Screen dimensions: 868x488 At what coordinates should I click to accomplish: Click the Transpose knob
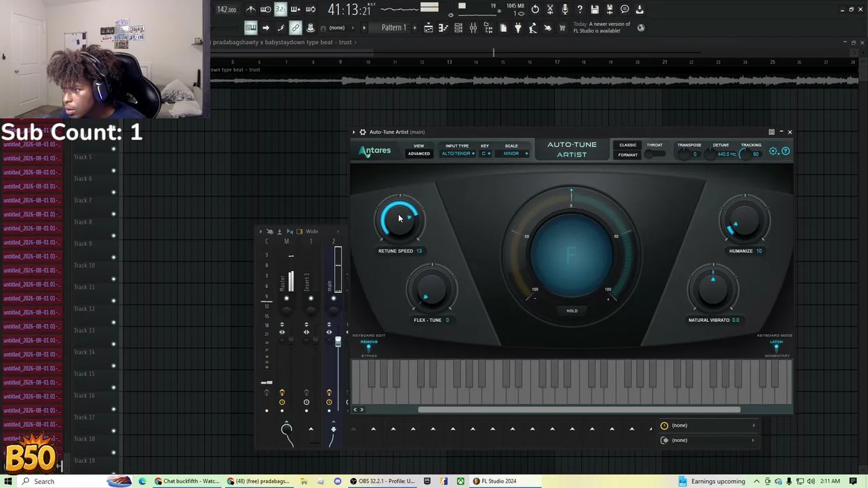(x=684, y=155)
